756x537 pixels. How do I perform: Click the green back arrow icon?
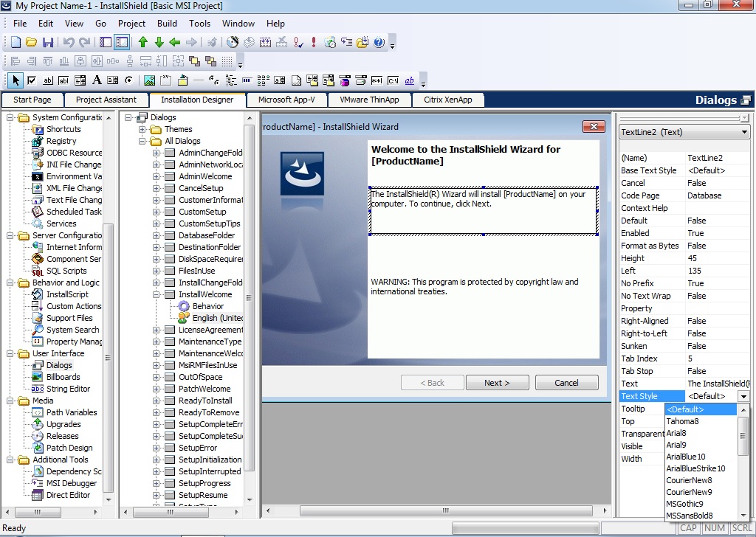click(175, 42)
